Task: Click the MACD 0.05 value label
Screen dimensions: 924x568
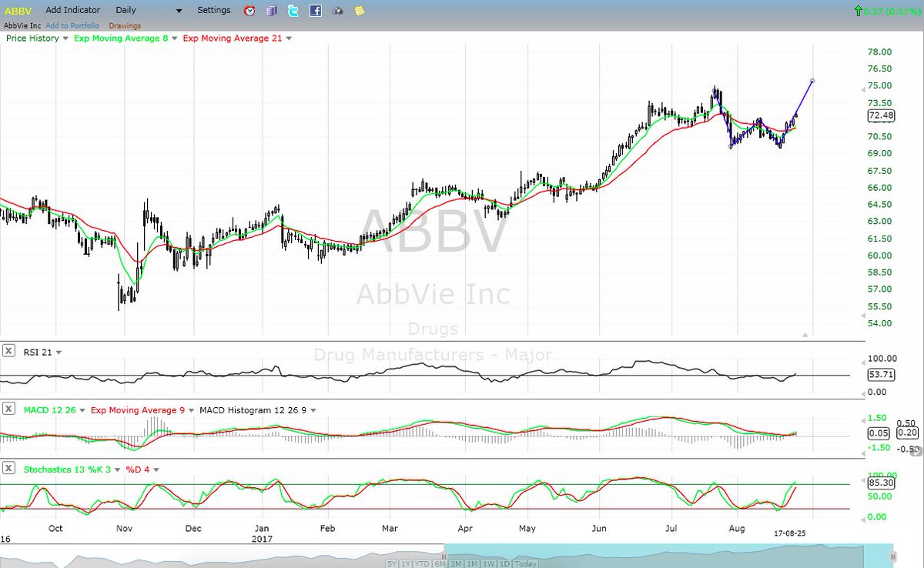Action: 877,434
